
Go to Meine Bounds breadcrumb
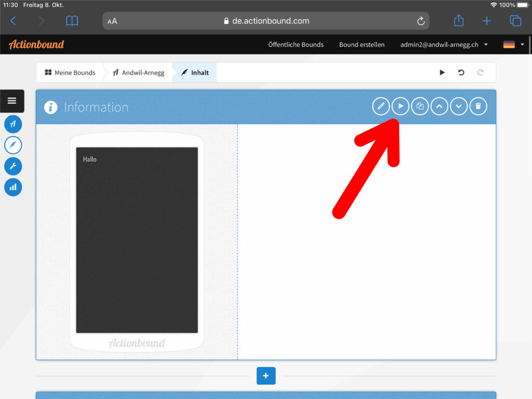pos(70,73)
